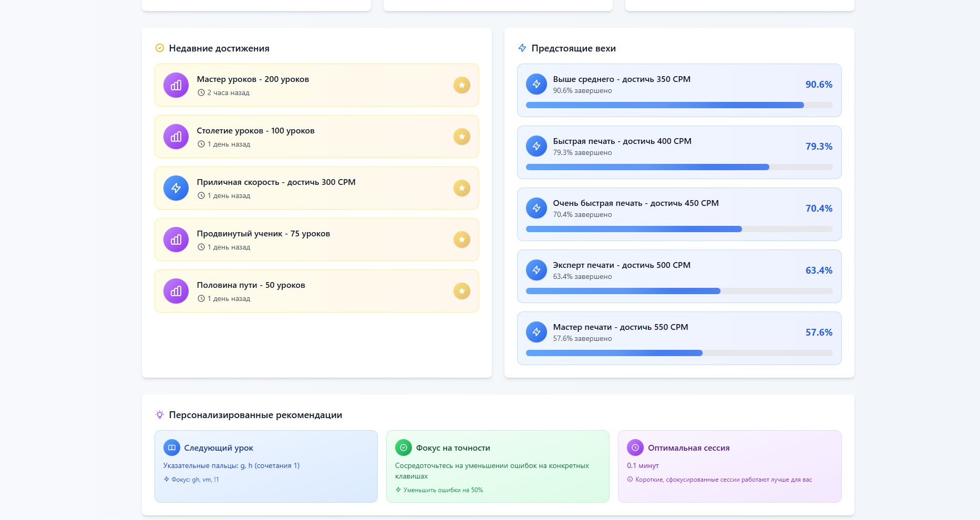Click the purple clock icon for Оптимальная сессия

(x=635, y=448)
